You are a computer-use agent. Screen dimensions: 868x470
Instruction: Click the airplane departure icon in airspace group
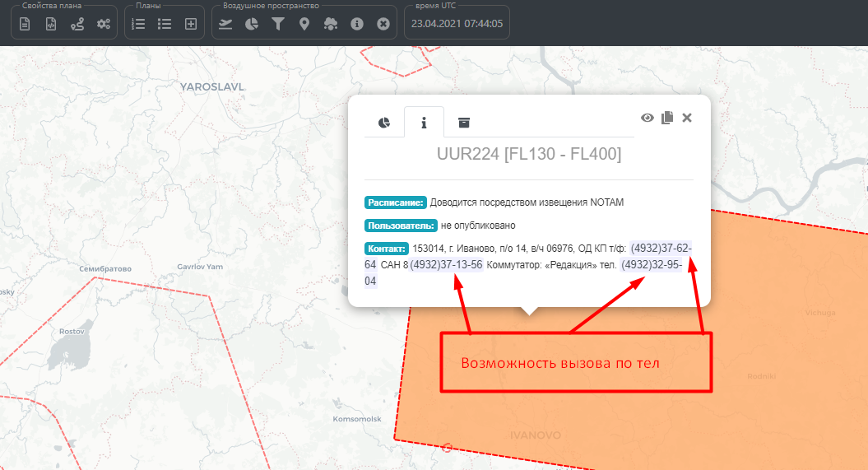tap(225, 24)
